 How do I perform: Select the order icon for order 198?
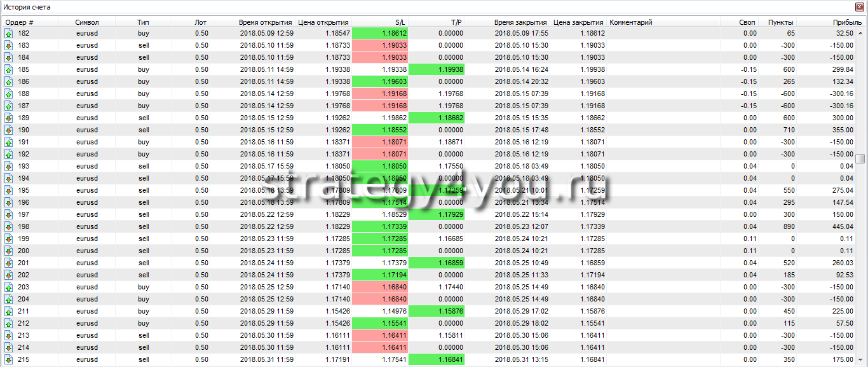[x=9, y=226]
